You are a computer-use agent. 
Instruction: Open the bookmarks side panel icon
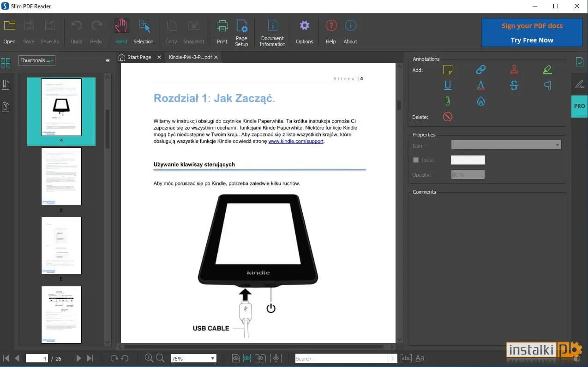coord(6,84)
